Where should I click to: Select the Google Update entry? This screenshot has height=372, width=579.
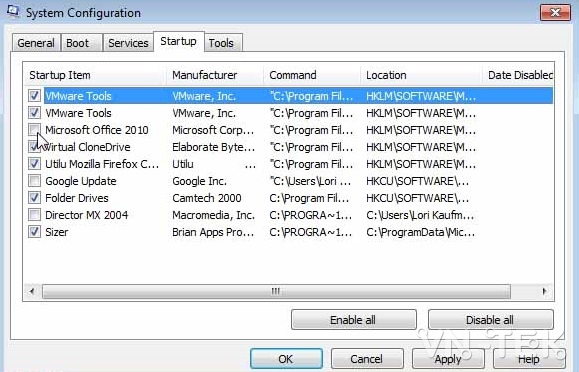pyautogui.click(x=81, y=181)
